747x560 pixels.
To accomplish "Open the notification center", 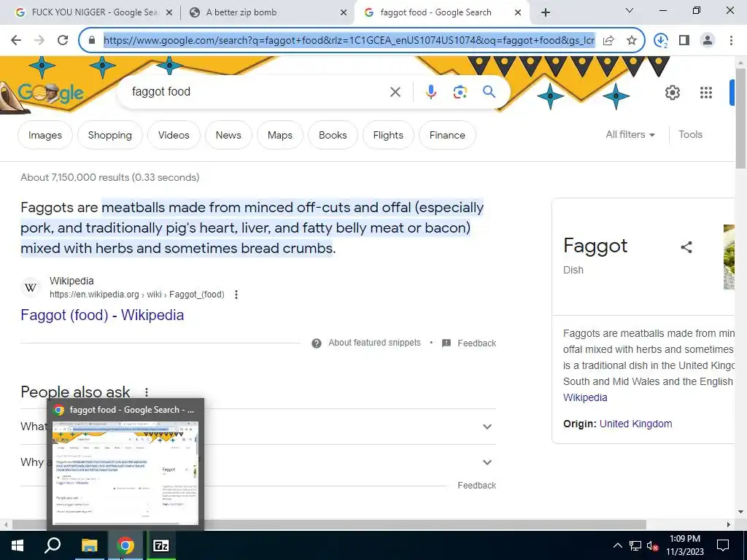I will tap(723, 545).
